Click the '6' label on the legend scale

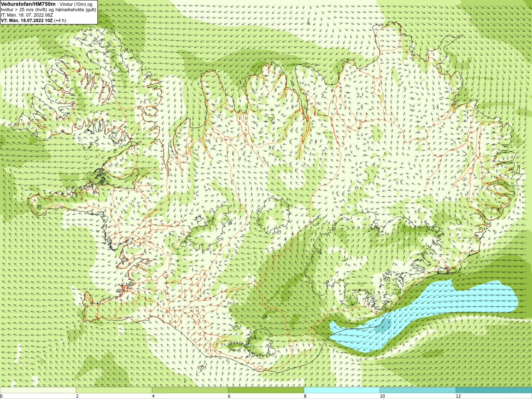pos(229,396)
